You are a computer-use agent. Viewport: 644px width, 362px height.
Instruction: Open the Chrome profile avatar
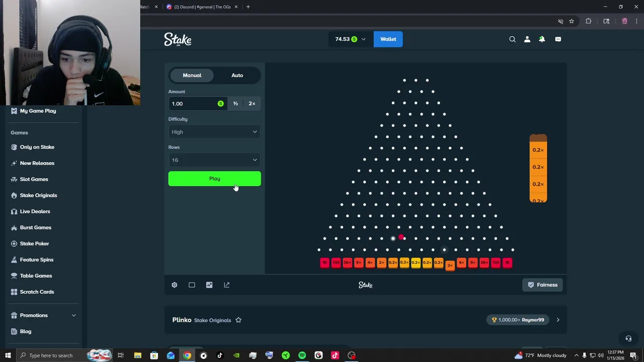point(624,21)
